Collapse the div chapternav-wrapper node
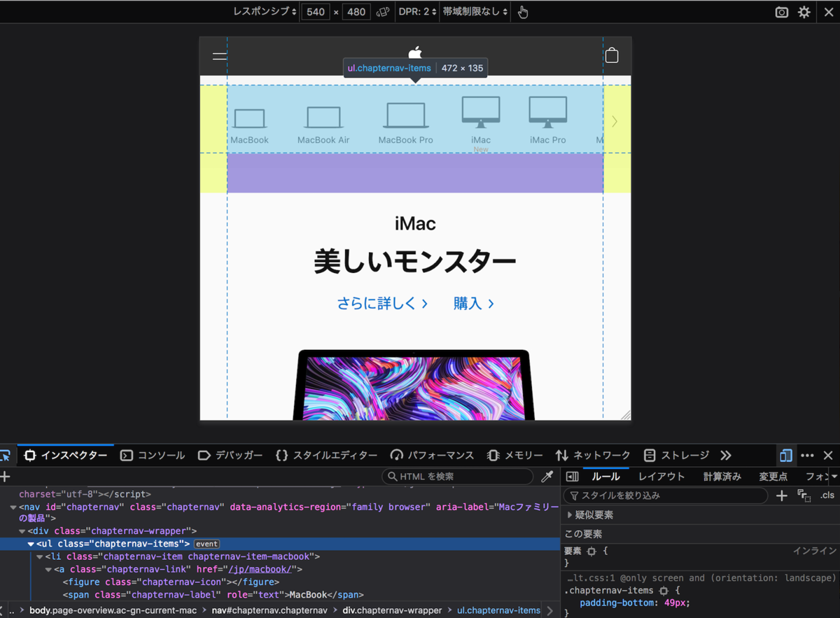This screenshot has height=618, width=840. [x=22, y=531]
